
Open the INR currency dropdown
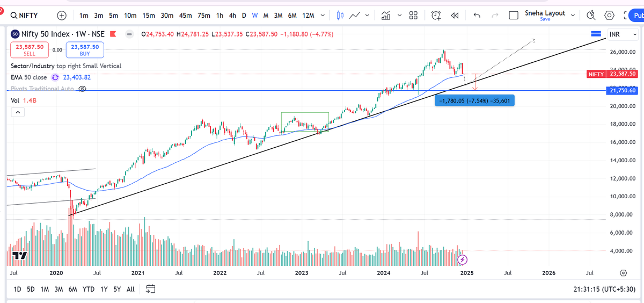(x=623, y=34)
